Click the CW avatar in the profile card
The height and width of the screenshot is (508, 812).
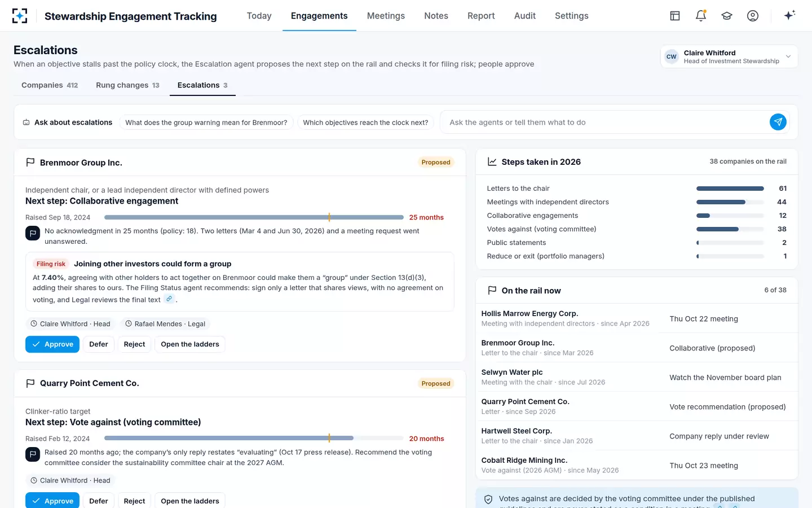tap(672, 56)
